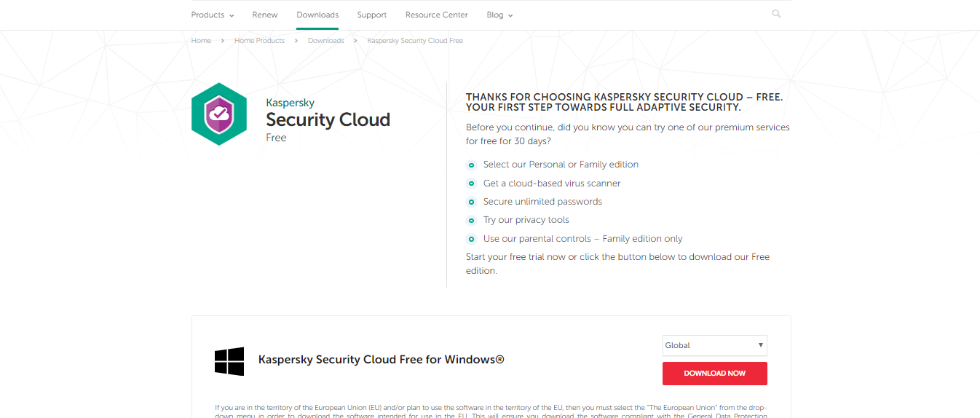Open the Support menu item
980x418 pixels.
(372, 15)
